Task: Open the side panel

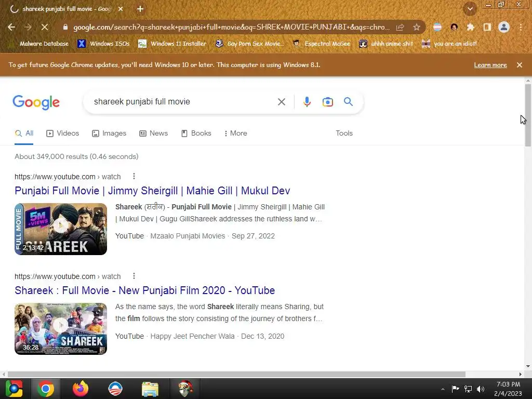Action: pos(487,27)
